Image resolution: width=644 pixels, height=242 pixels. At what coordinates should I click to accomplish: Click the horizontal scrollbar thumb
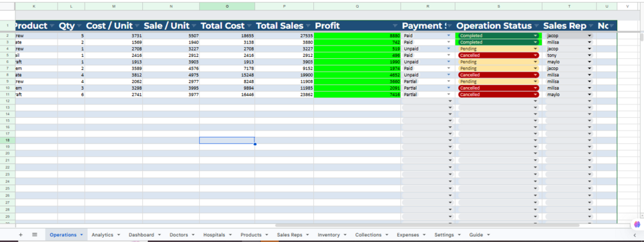coord(427,225)
